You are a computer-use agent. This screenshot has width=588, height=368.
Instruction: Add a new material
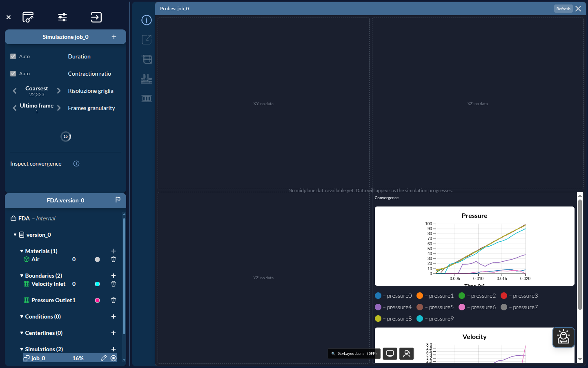point(114,251)
